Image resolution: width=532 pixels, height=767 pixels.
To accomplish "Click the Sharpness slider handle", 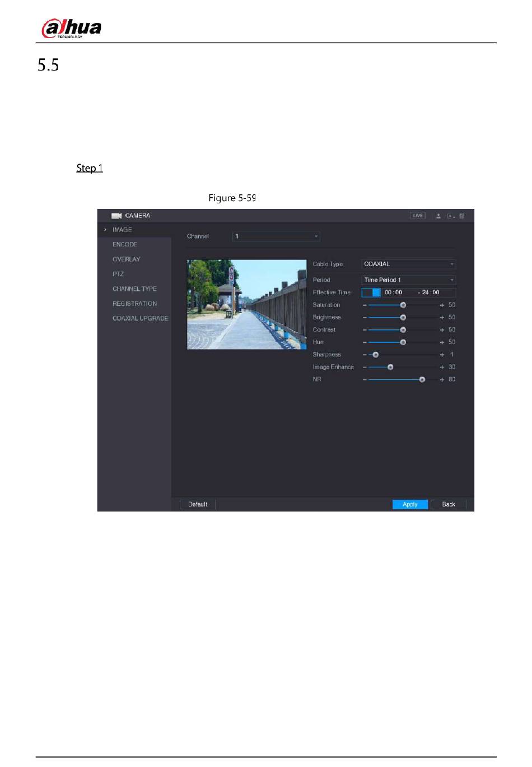I will [x=376, y=355].
